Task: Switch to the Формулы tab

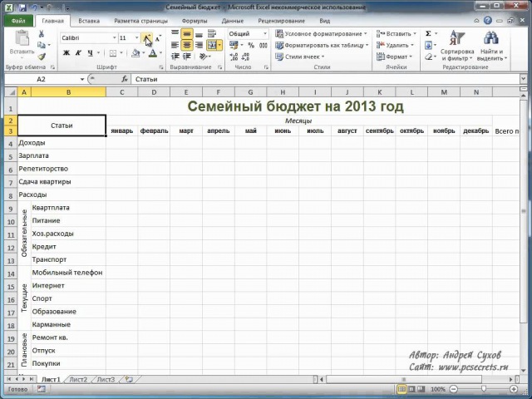Action: [195, 21]
